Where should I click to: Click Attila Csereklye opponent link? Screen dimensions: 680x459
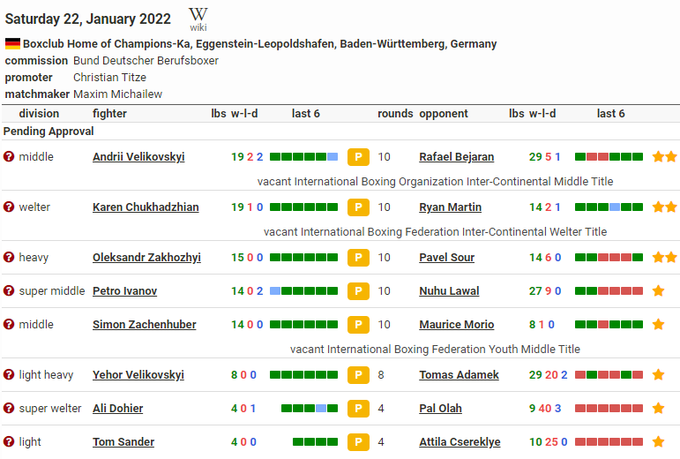pos(460,442)
